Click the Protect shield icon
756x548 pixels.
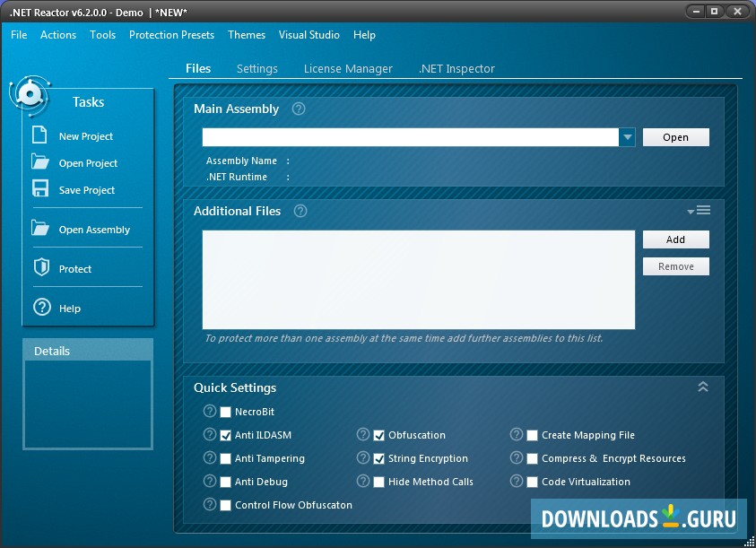[x=41, y=266]
